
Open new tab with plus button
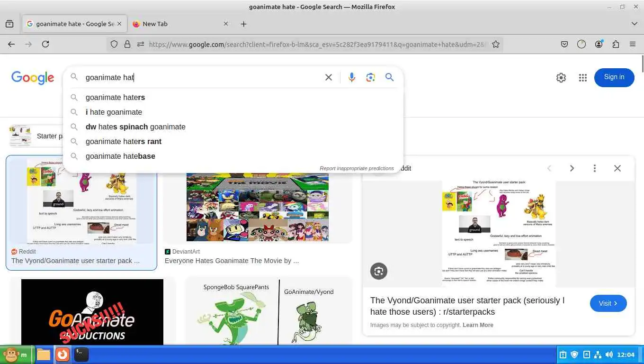tap(243, 24)
